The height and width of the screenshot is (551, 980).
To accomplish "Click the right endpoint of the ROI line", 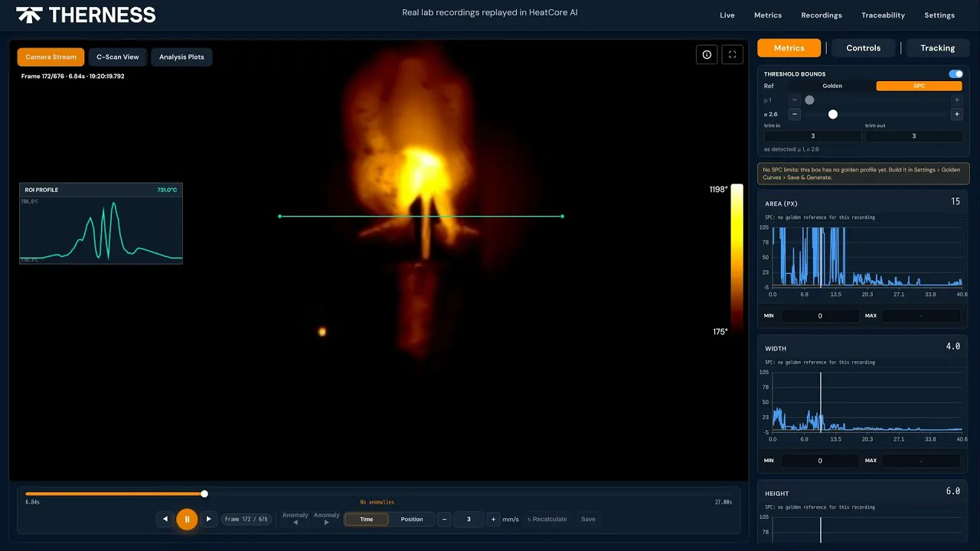I will [563, 217].
